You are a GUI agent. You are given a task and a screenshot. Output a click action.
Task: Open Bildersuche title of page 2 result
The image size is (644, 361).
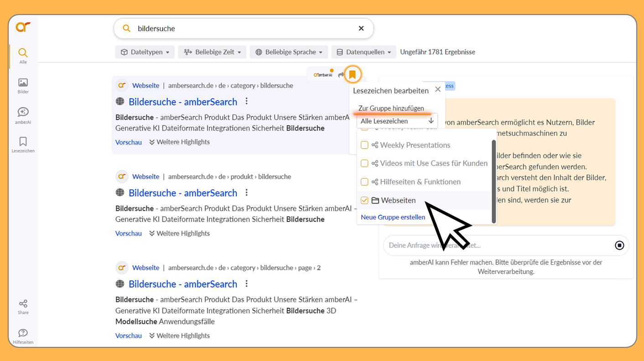click(183, 284)
